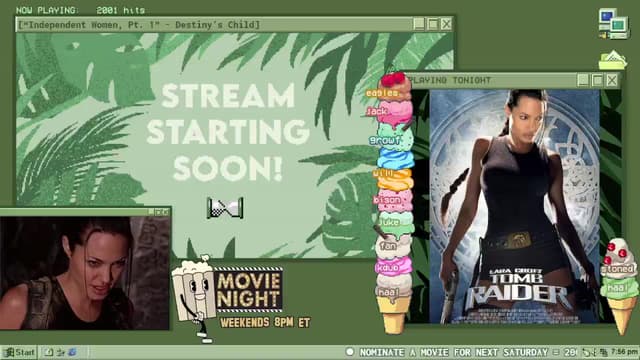Click the hourglass loading icon
The height and width of the screenshot is (360, 640).
225,208
